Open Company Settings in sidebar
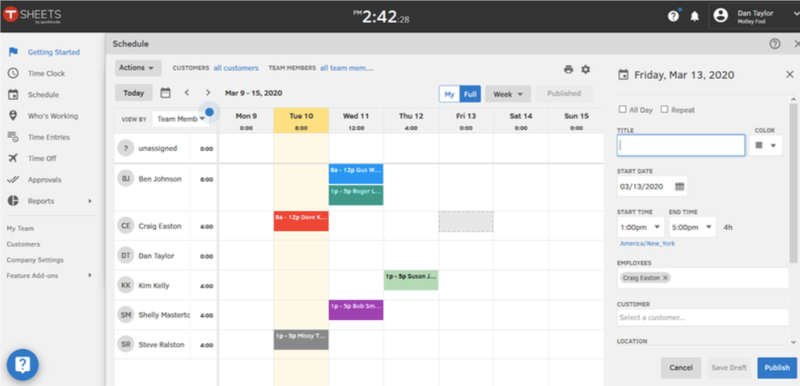 35,260
